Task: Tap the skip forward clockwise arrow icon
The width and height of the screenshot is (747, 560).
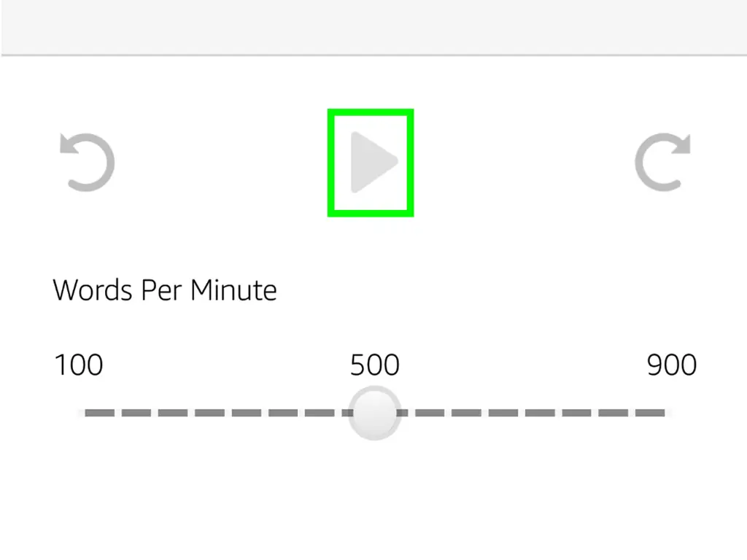Action: click(x=662, y=162)
